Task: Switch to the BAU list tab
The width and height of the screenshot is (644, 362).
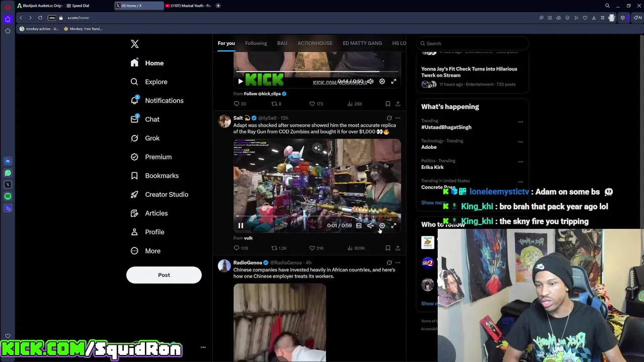Action: (x=282, y=43)
